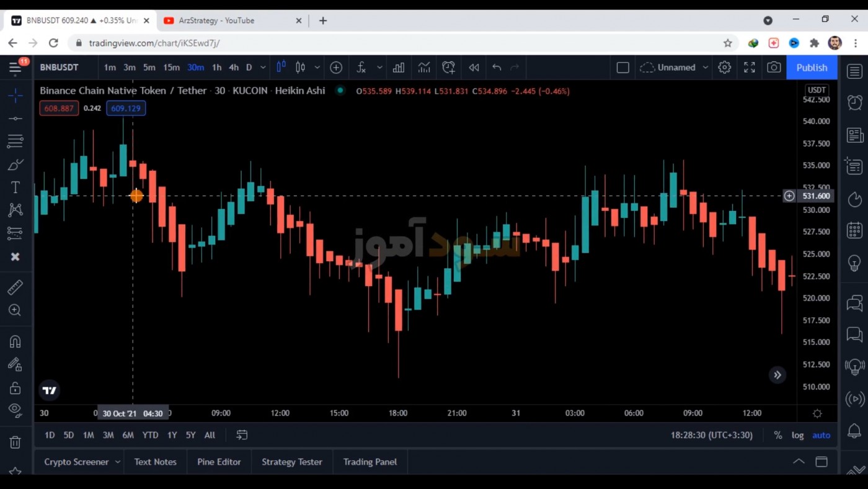Open the indicators fx menu
This screenshot has width=868, height=489.
coord(361,68)
